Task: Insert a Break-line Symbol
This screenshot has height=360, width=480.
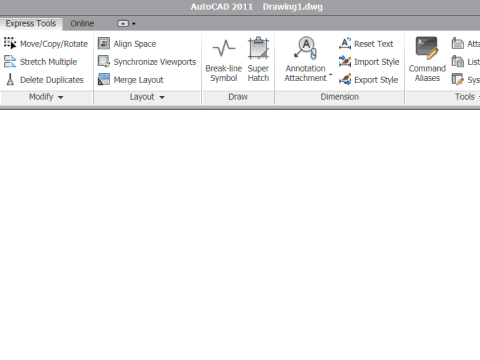Action: (224, 60)
